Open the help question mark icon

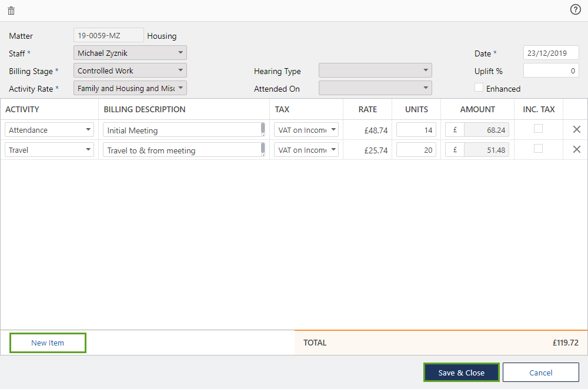point(575,9)
